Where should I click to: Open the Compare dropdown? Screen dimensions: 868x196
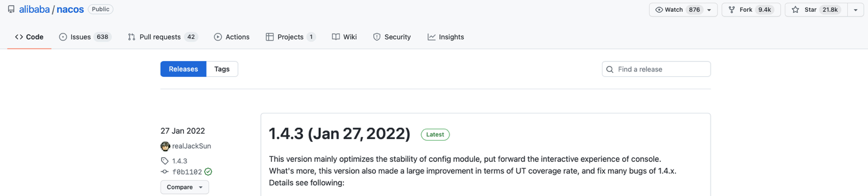[184, 187]
